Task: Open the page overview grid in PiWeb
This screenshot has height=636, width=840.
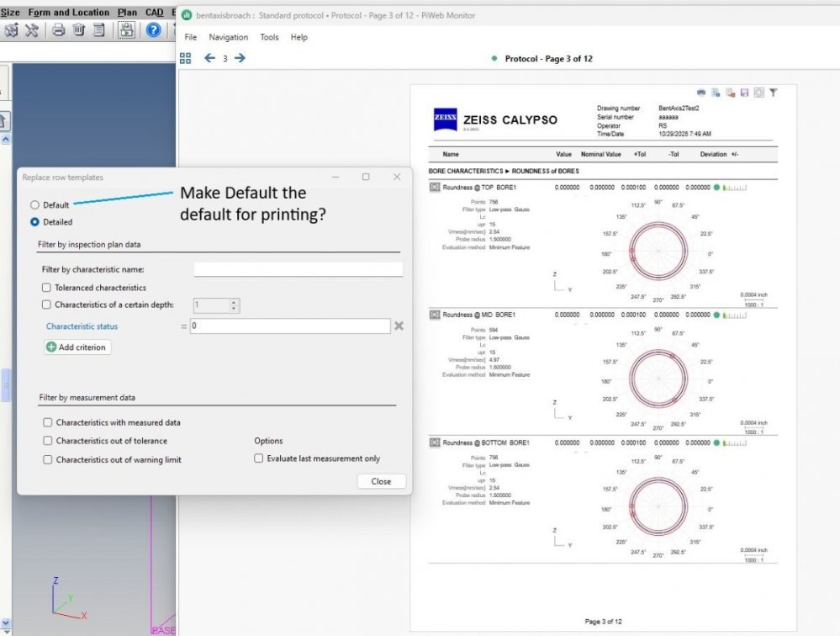Action: (x=185, y=58)
